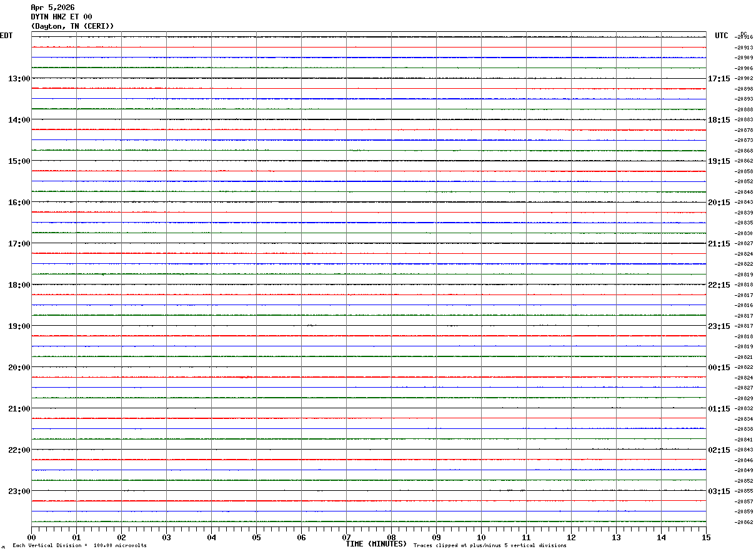Click the "20:15" UTC time label
The width and height of the screenshot is (756, 554).
719,203
